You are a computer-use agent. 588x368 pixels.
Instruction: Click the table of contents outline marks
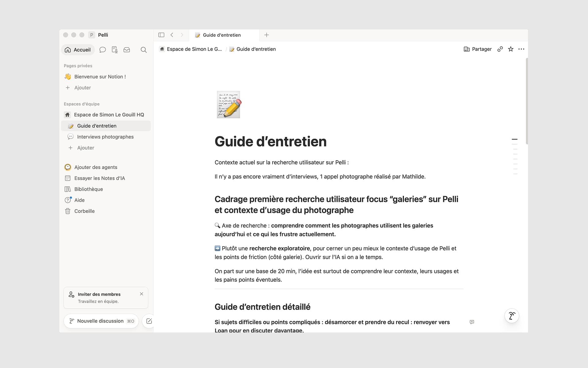515,156
